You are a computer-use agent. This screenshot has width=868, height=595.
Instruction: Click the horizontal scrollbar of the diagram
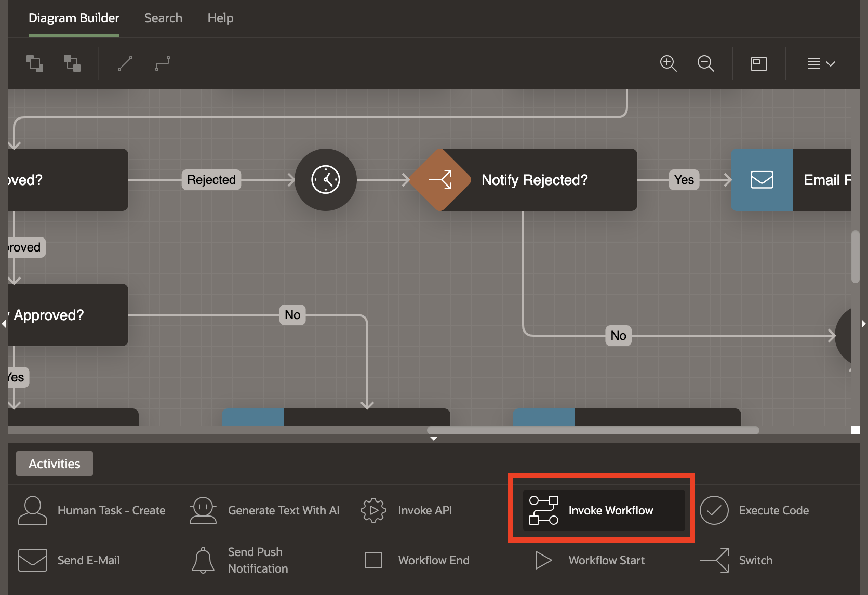pyautogui.click(x=592, y=430)
